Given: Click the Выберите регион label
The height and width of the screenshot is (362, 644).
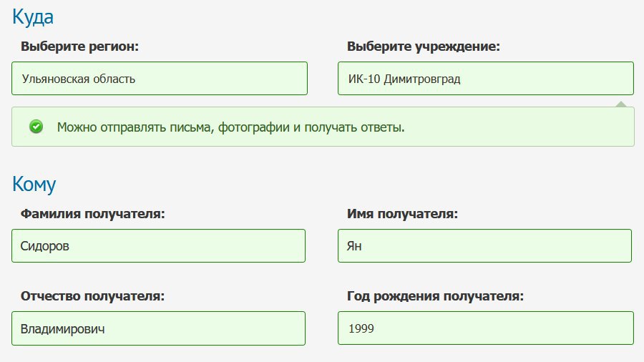Looking at the screenshot, I should (x=79, y=47).
